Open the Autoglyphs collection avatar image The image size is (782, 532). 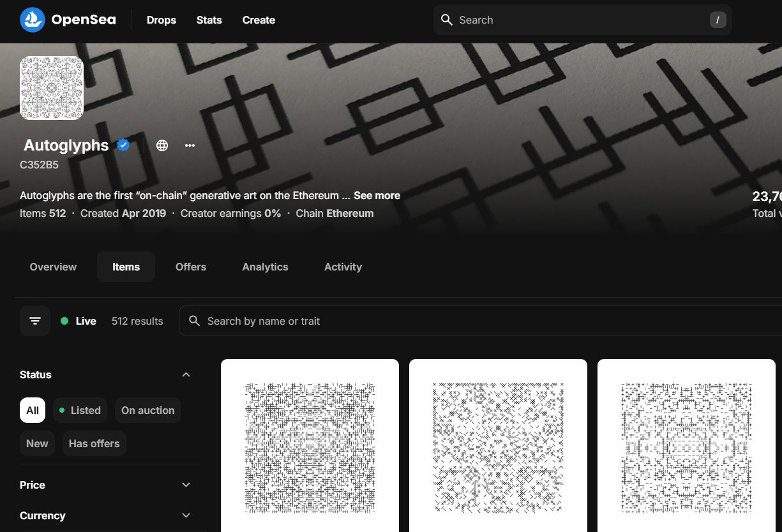point(52,88)
